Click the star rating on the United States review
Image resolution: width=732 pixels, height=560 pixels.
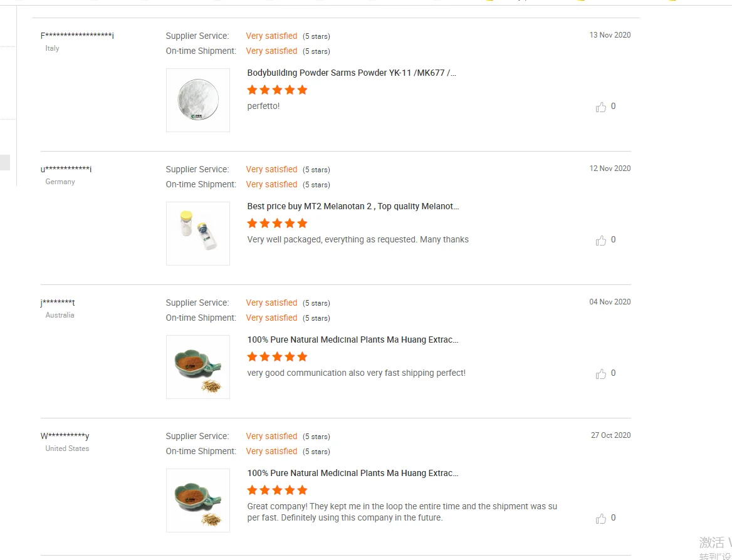pos(277,490)
